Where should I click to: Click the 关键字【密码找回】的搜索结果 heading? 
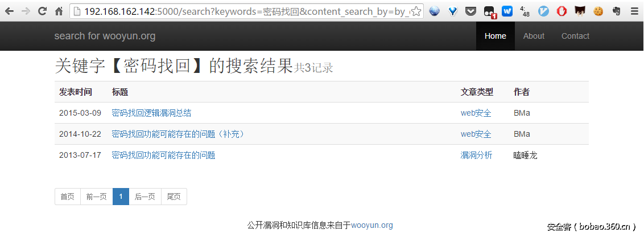coord(174,66)
